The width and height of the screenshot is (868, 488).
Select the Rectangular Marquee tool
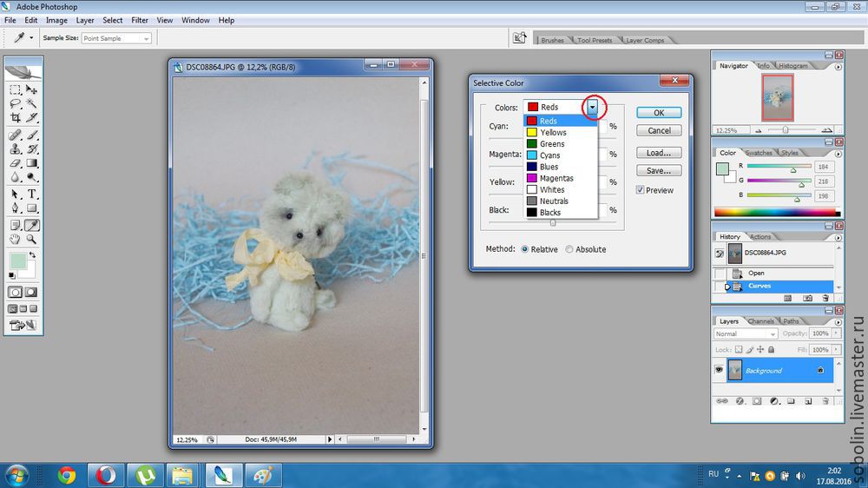click(x=15, y=89)
